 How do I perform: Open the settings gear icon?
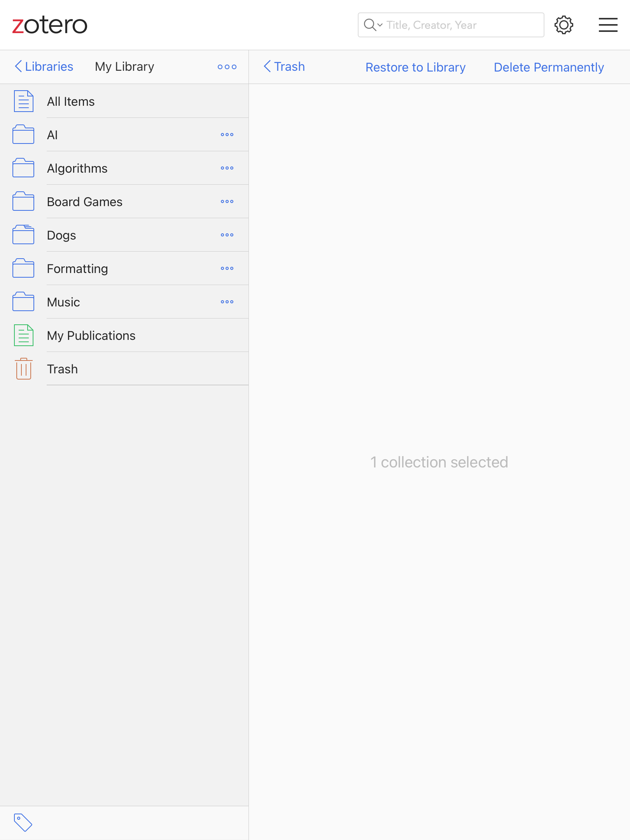tap(563, 25)
